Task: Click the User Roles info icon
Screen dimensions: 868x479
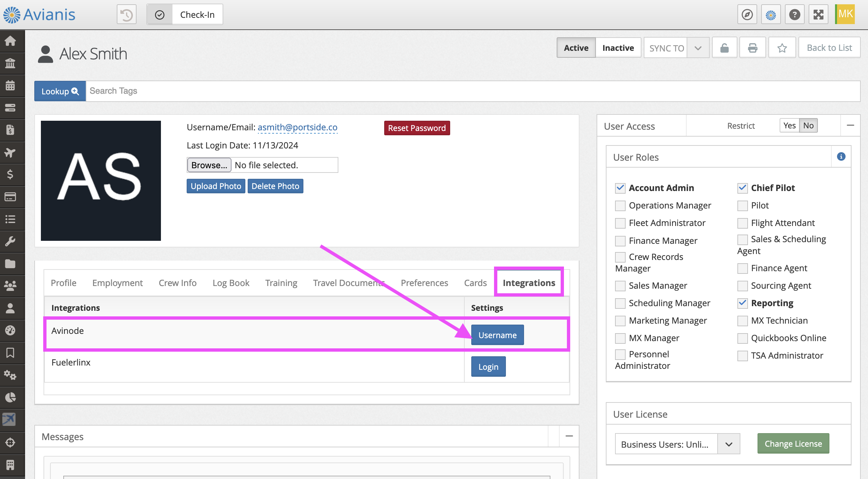Action: [x=841, y=157]
